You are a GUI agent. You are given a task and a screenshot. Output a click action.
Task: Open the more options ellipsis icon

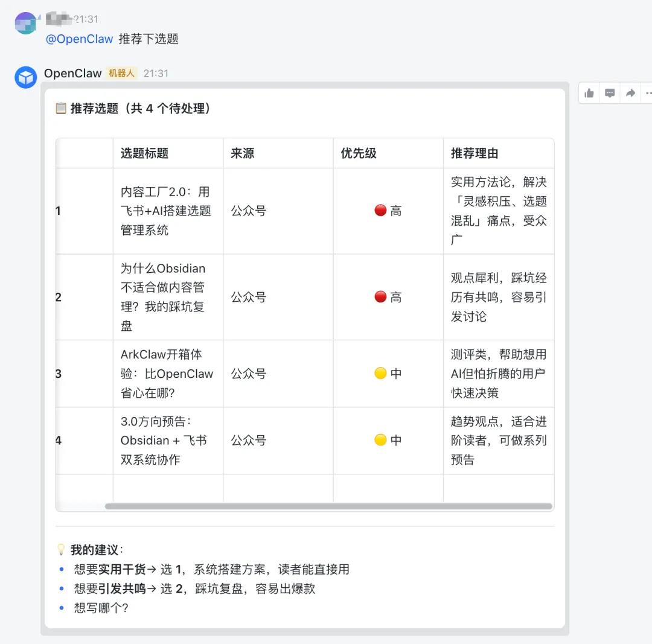tap(648, 93)
